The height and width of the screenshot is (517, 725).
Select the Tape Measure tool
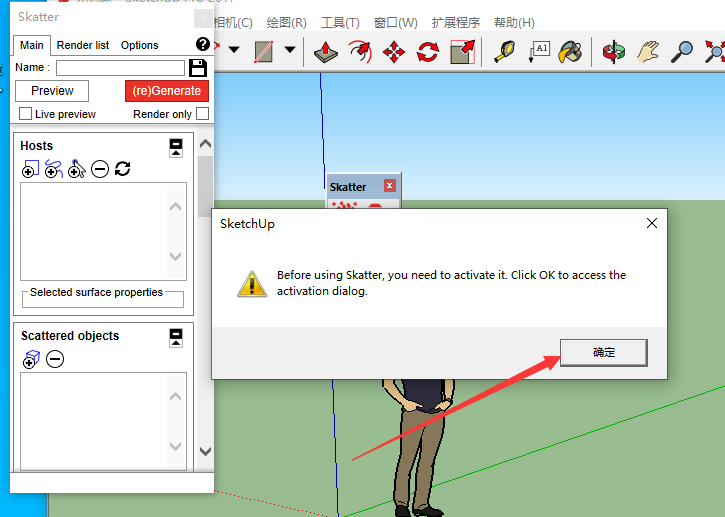[x=504, y=51]
